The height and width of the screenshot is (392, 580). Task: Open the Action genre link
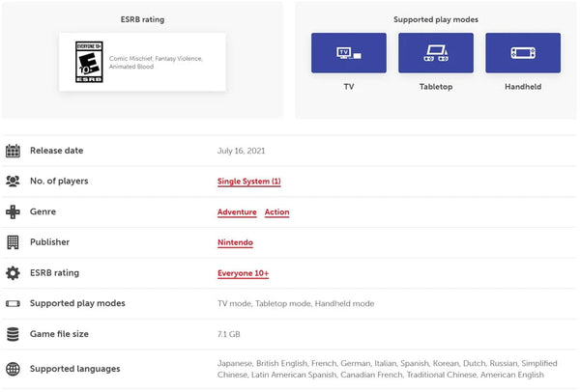point(276,212)
